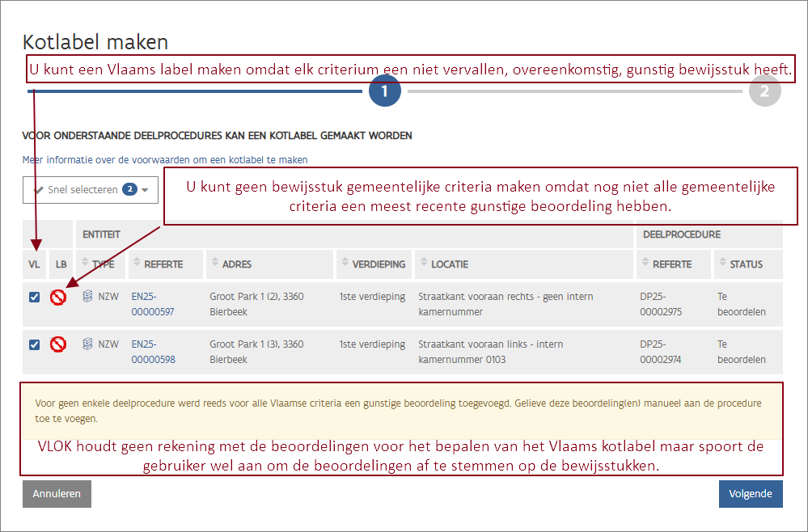The image size is (808, 532).
Task: Sort the table by ADRES
Action: 214,264
